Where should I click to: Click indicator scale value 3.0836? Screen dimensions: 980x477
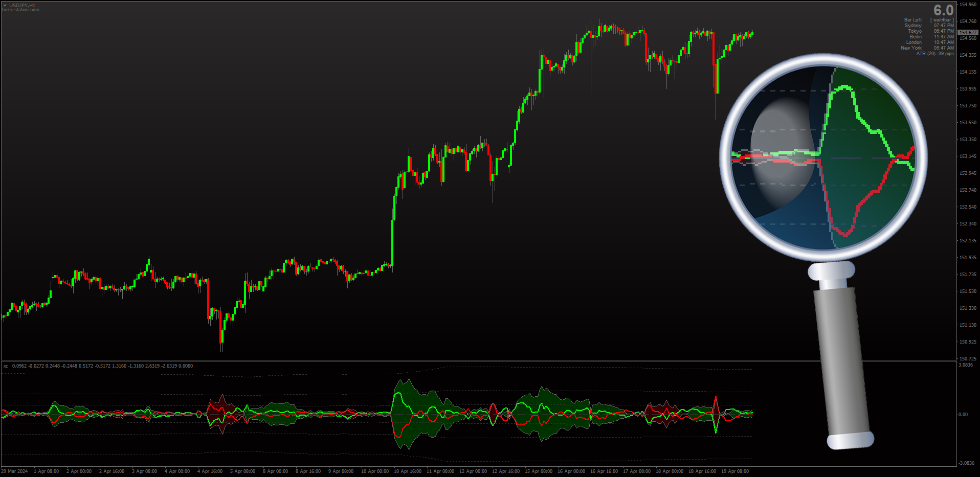(x=966, y=365)
